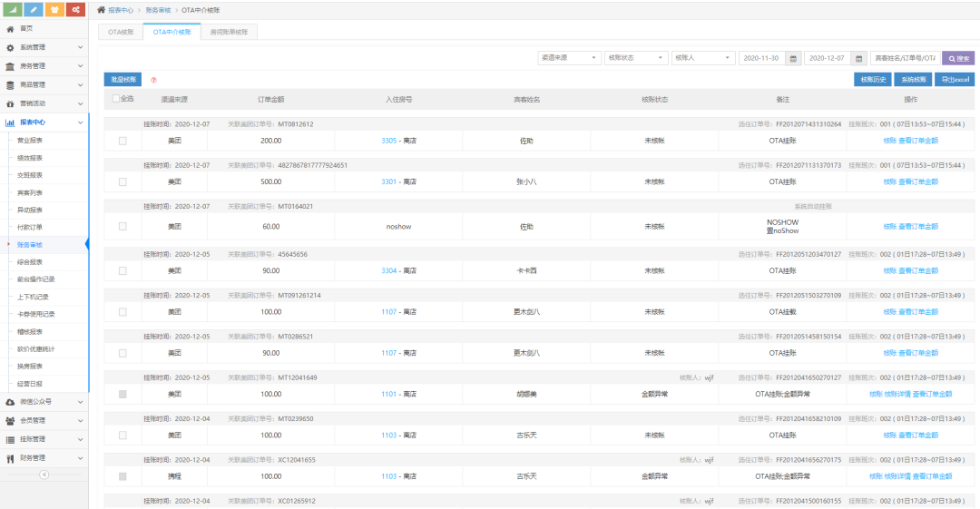Expand the 微信公众号 menu chevron

pos(80,402)
